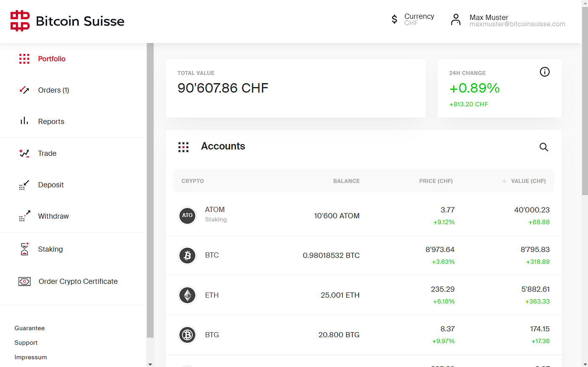
Task: Click the BTC value 8'795.83
Action: coord(535,249)
